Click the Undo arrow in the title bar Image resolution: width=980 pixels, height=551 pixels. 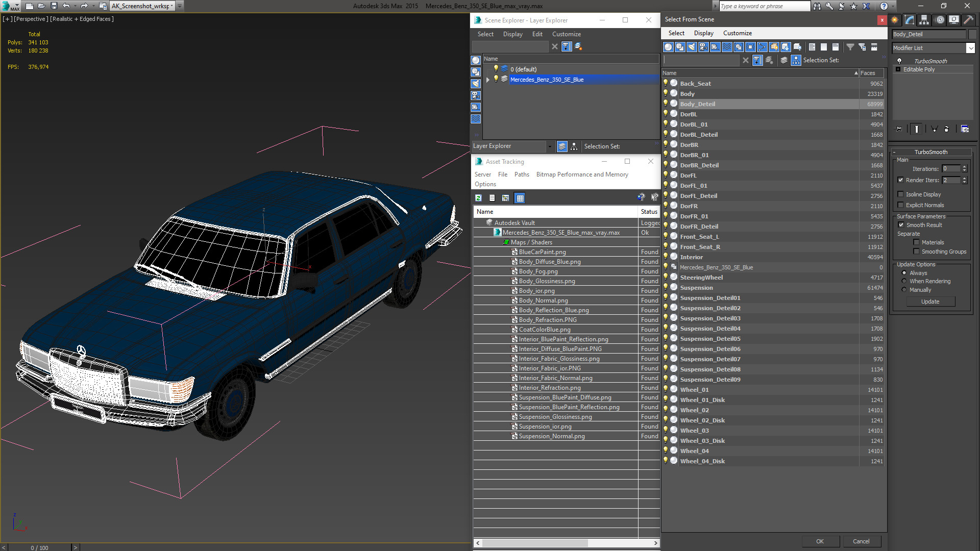66,6
